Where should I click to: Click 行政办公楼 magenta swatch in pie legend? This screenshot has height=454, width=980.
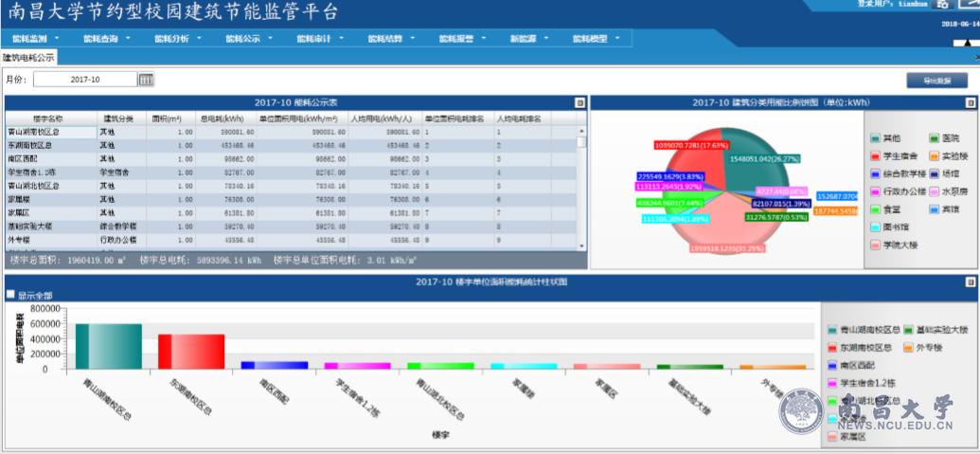click(x=876, y=192)
